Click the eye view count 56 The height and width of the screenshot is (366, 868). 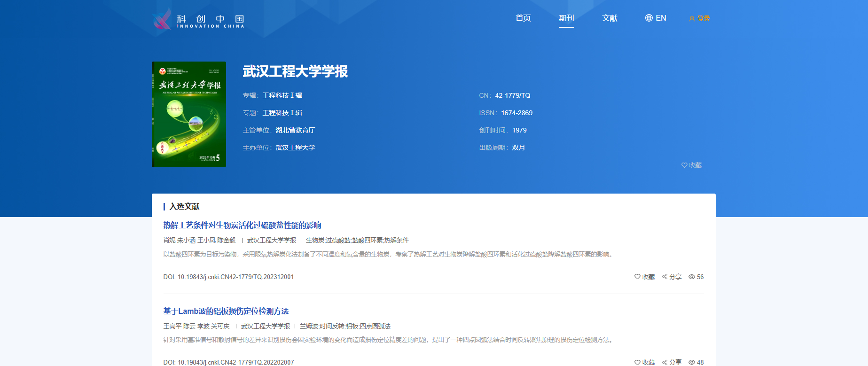click(x=692, y=277)
